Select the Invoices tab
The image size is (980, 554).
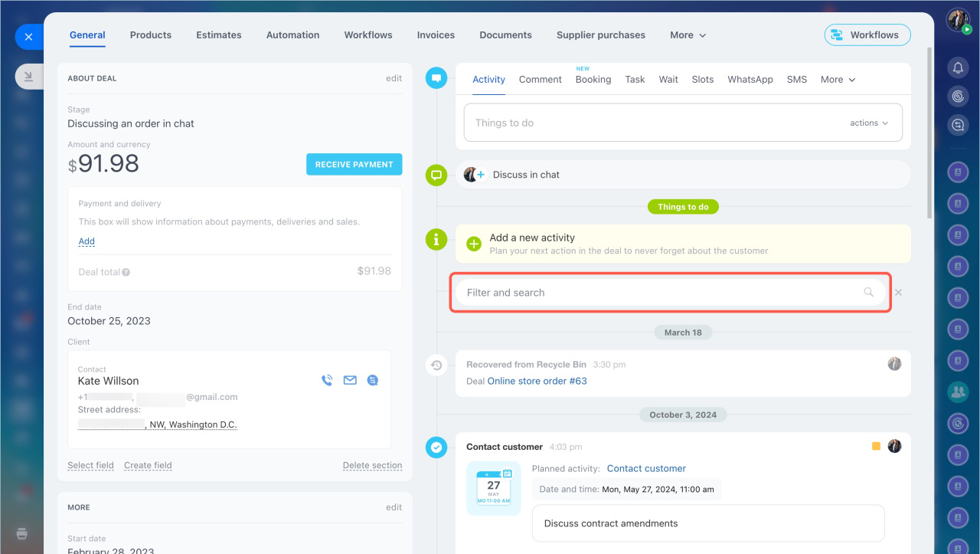click(436, 35)
